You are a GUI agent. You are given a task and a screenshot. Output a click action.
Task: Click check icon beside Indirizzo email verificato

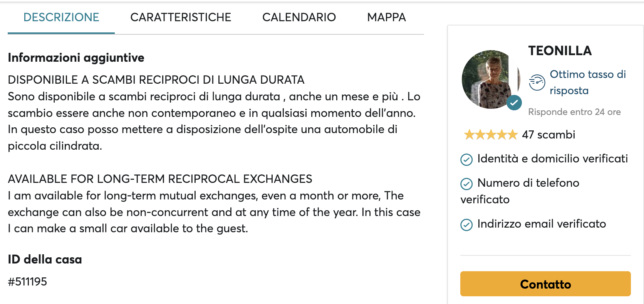click(466, 225)
